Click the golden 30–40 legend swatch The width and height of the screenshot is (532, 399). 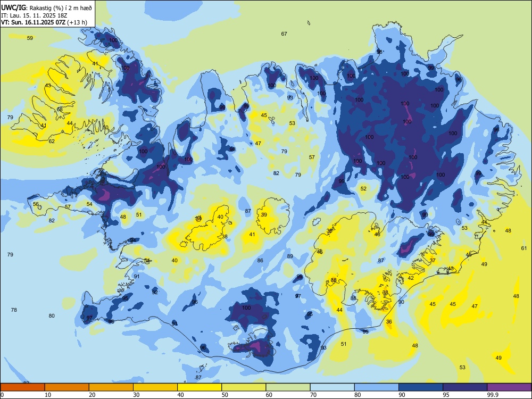(155, 387)
